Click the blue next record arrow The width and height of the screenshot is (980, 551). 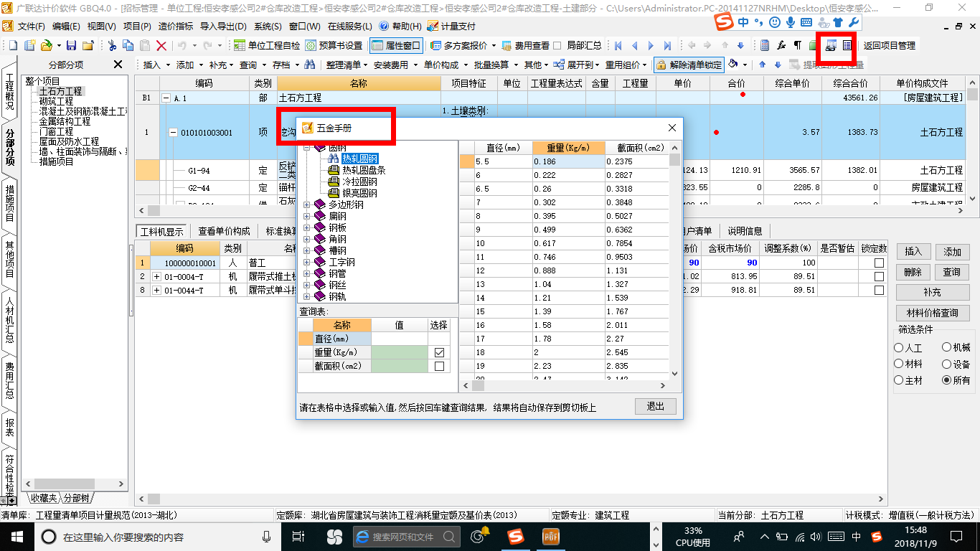pos(651,45)
